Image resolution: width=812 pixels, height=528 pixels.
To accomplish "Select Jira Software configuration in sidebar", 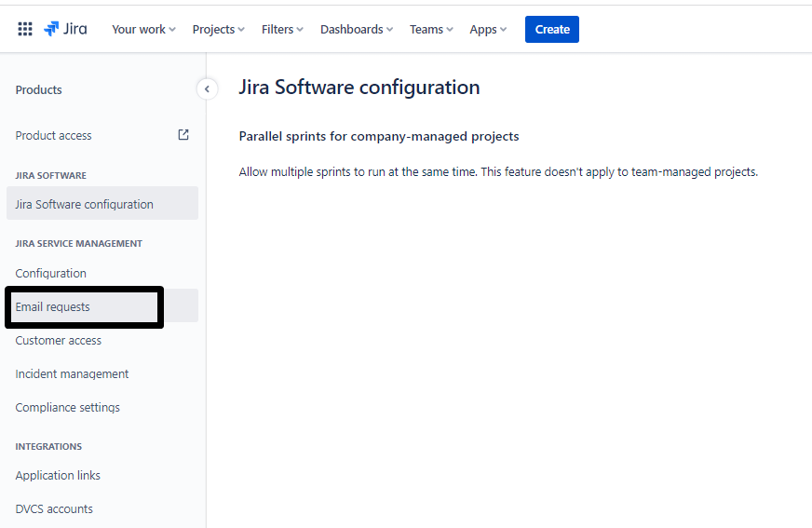I will click(x=102, y=203).
